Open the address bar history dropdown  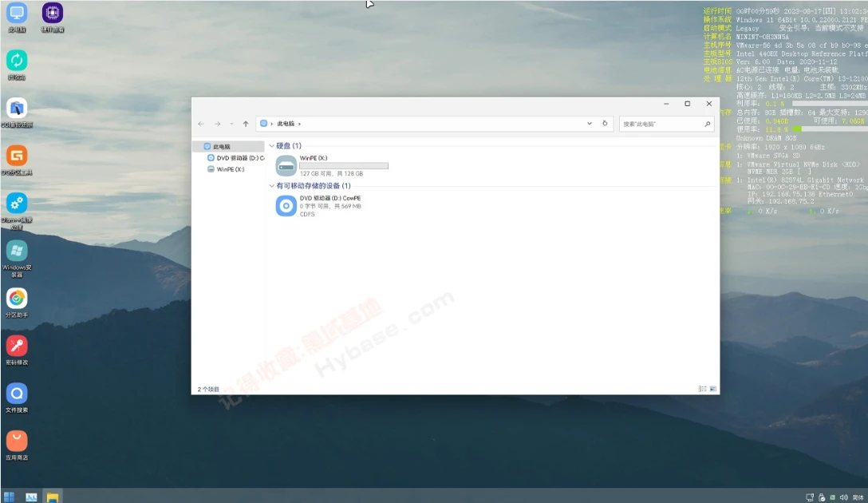point(589,124)
